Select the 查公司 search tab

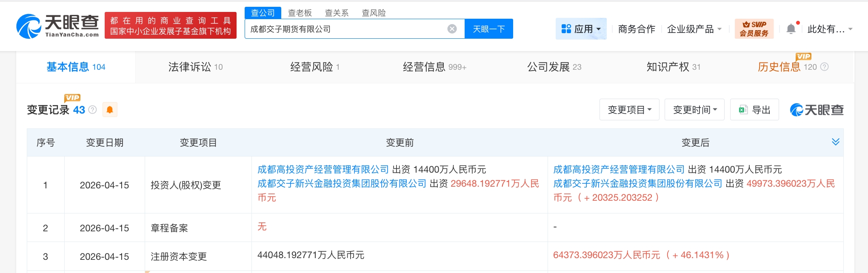pyautogui.click(x=263, y=13)
